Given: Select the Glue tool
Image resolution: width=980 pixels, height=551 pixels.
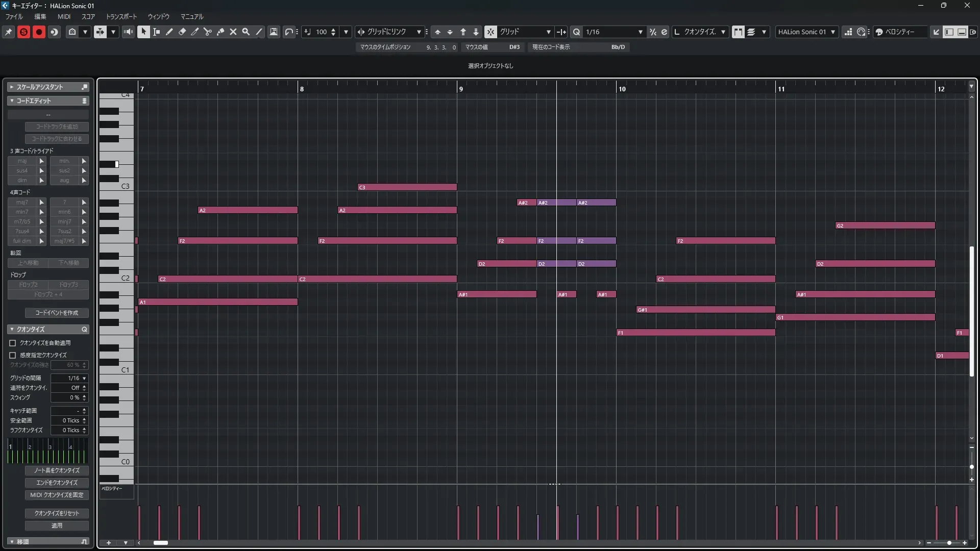Looking at the screenshot, I should tap(220, 32).
